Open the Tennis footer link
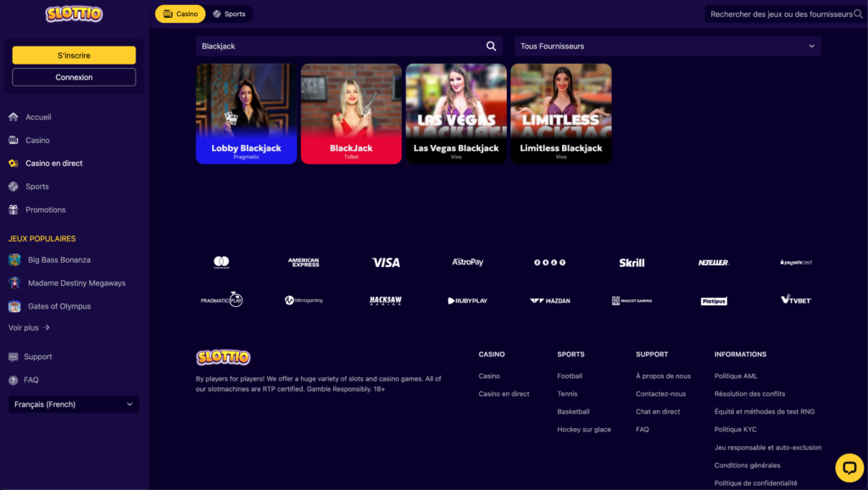Viewport: 868px width, 490px height. pos(567,393)
